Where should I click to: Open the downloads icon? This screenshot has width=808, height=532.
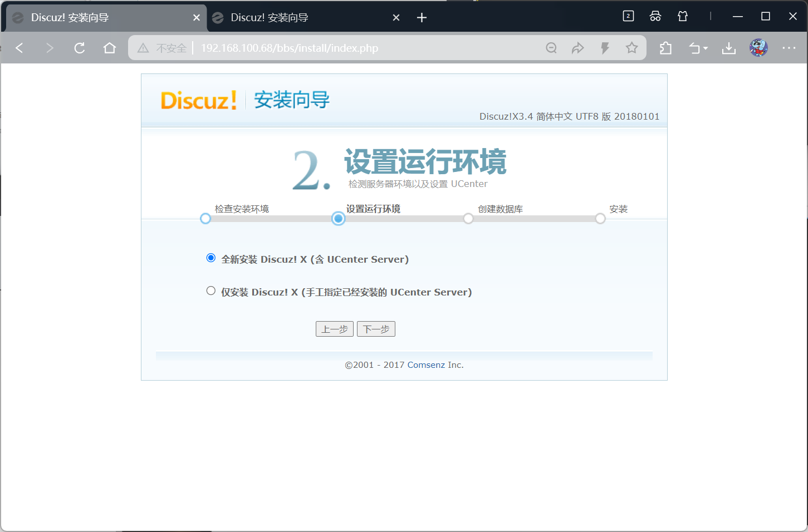pos(729,48)
